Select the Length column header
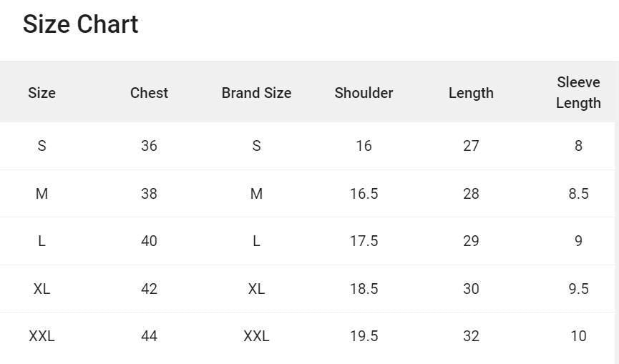 click(x=471, y=94)
